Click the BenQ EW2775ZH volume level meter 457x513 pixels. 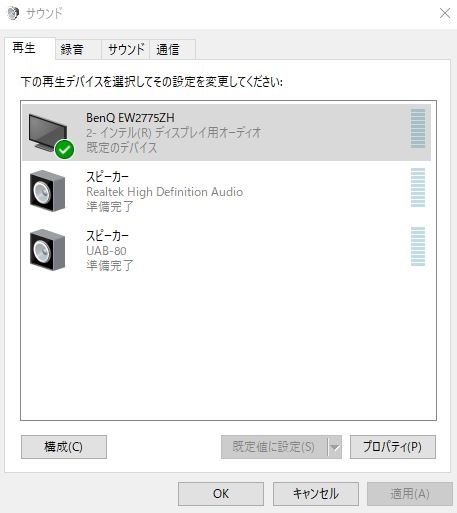tap(418, 128)
